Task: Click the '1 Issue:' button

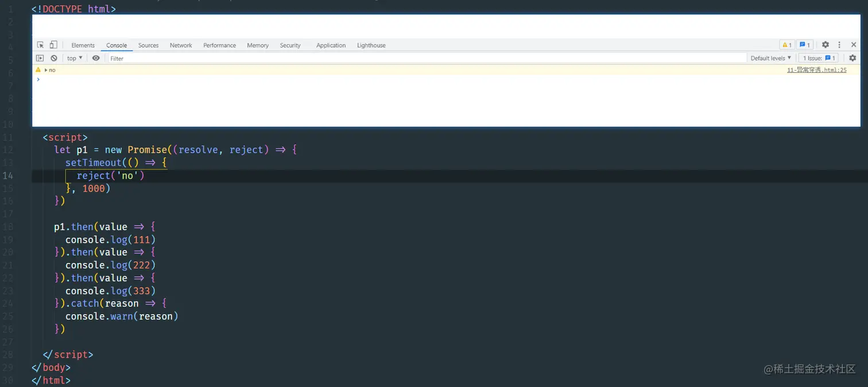Action: [819, 58]
